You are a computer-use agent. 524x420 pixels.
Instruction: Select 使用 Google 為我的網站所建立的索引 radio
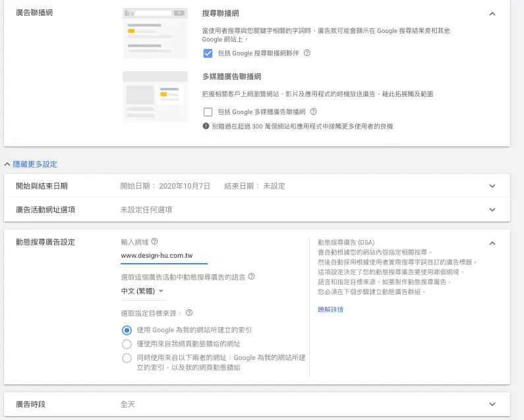(127, 330)
